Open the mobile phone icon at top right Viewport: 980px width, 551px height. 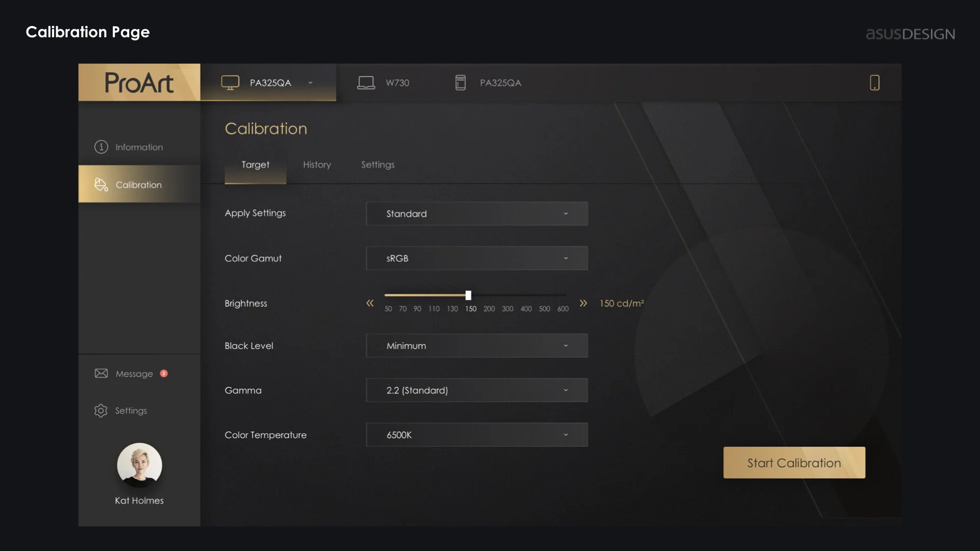pyautogui.click(x=874, y=83)
